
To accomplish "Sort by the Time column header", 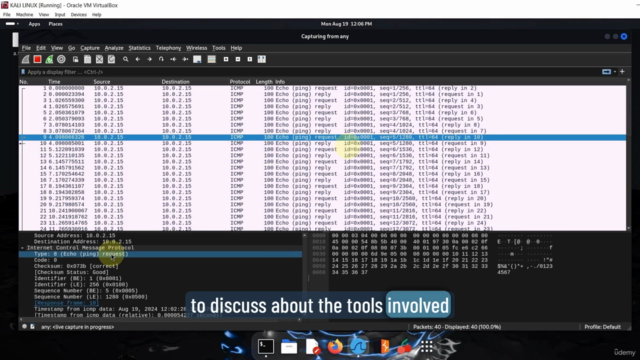I will [x=54, y=82].
